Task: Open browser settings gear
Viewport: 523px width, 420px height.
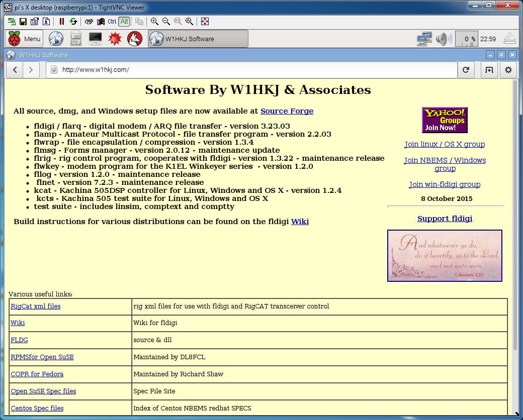Action: (508, 70)
